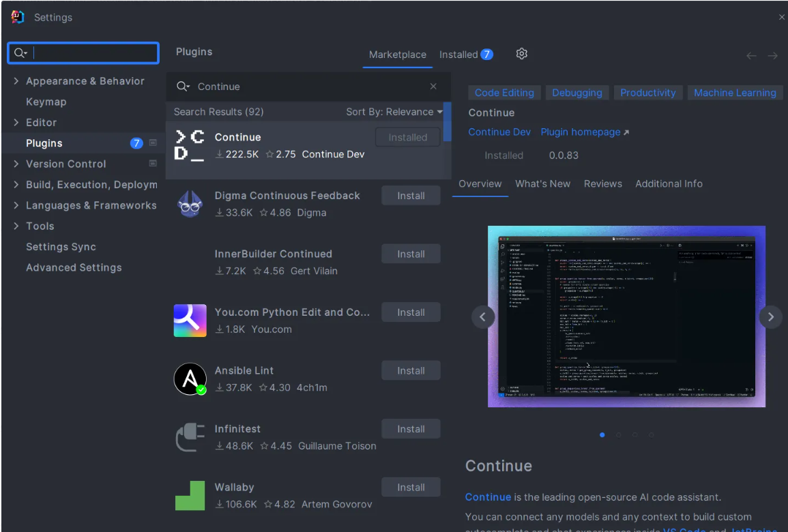Close the Settings dialog
The height and width of the screenshot is (532, 788).
click(781, 17)
